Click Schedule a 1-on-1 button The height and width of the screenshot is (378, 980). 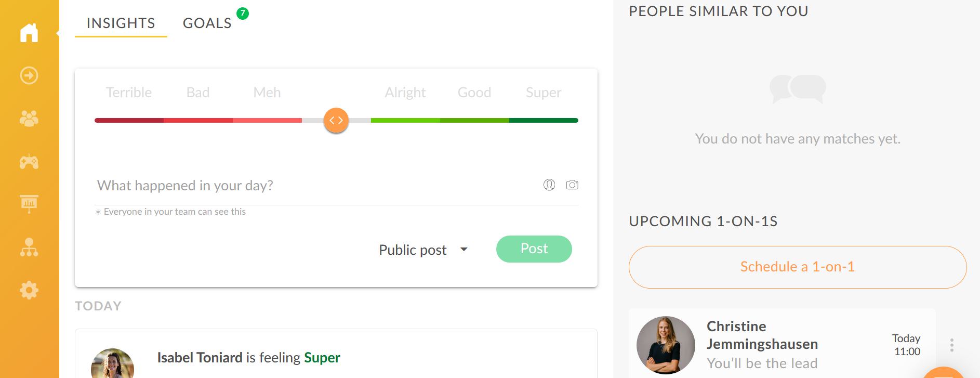[798, 267]
